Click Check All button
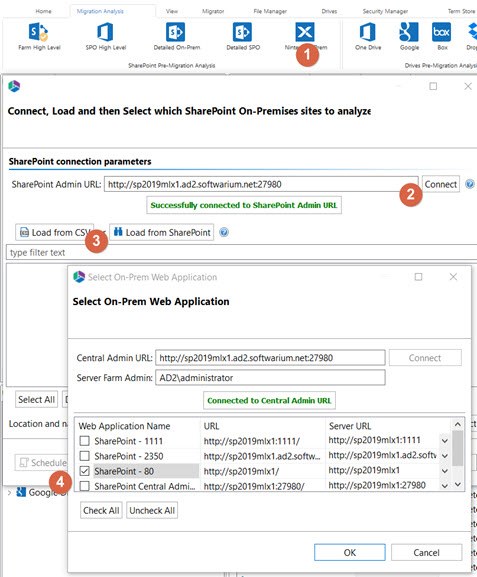 point(101,510)
